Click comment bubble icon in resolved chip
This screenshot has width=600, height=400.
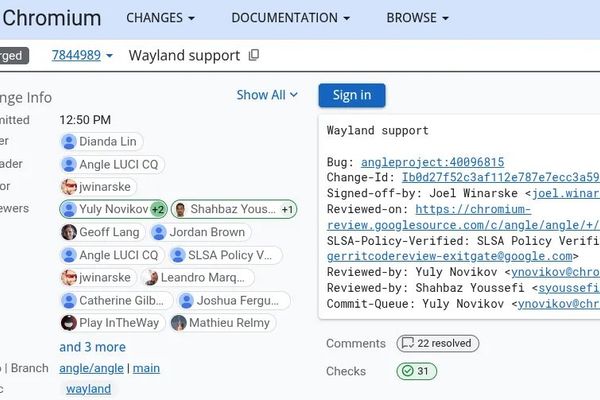[x=408, y=343]
